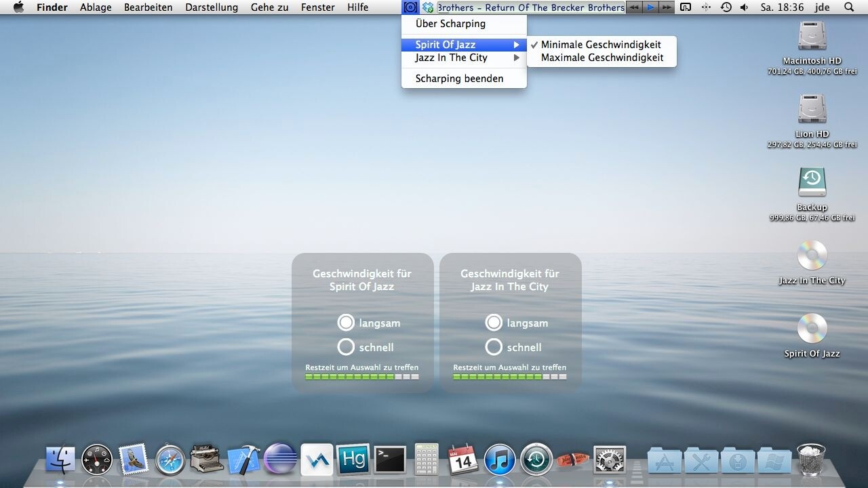Viewport: 868px width, 488px height.
Task: Click the Scharping menu bar icon
Action: coord(410,7)
